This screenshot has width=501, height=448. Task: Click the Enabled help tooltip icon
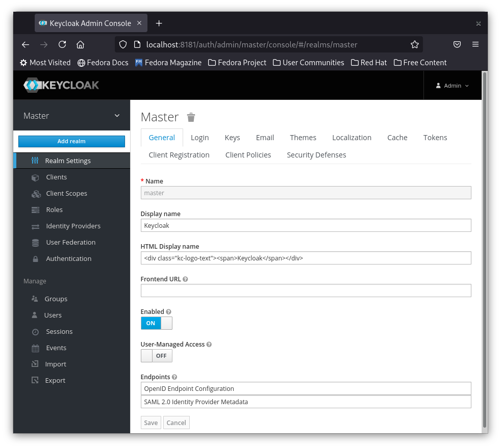coord(168,312)
